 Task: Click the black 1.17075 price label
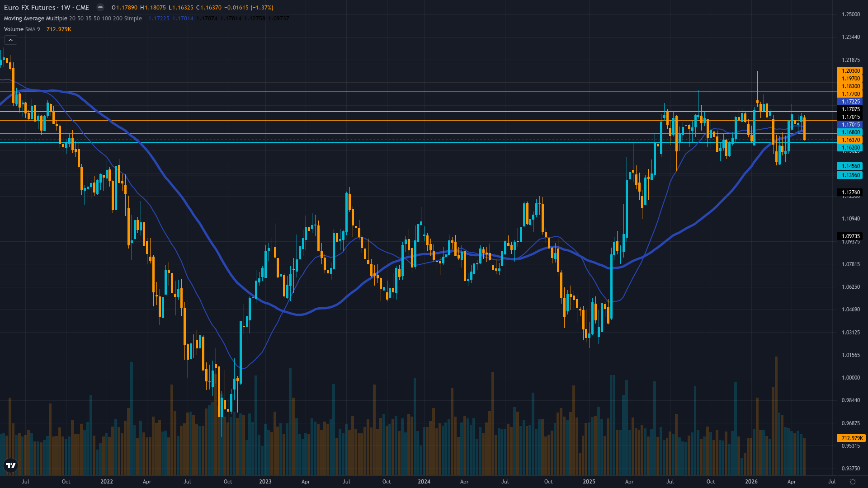(x=850, y=109)
